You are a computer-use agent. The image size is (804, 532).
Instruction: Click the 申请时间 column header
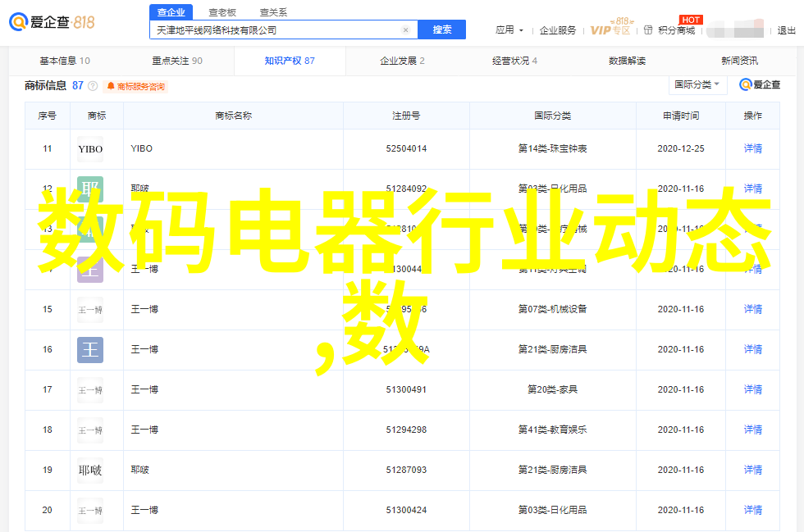681,116
